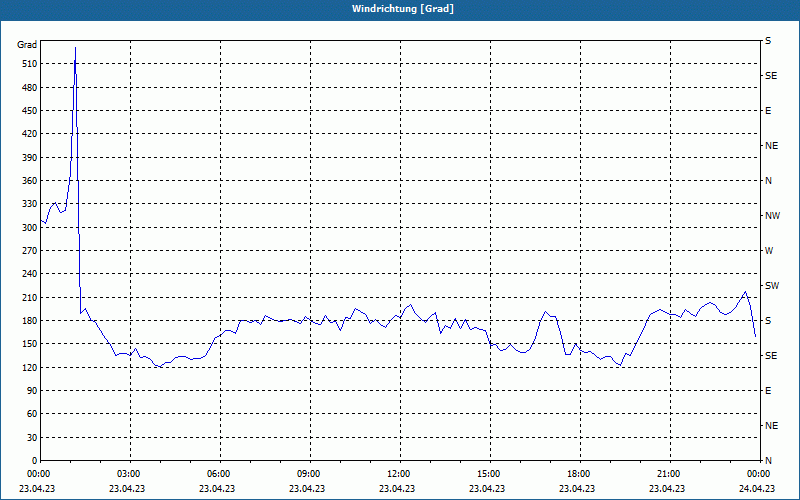Viewport: 800px width, 500px height.
Task: Click the left axis value 90
Action: (x=32, y=391)
